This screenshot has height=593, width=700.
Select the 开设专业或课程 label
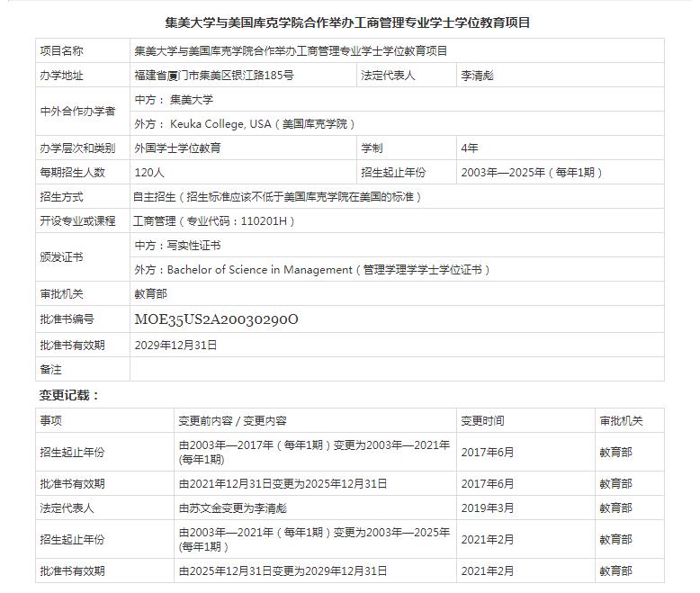pyautogui.click(x=77, y=220)
